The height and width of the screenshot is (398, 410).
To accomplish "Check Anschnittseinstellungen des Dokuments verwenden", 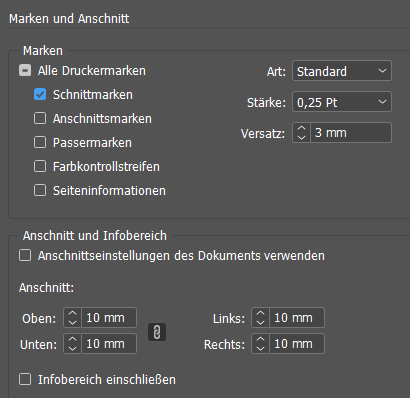I will 25,256.
